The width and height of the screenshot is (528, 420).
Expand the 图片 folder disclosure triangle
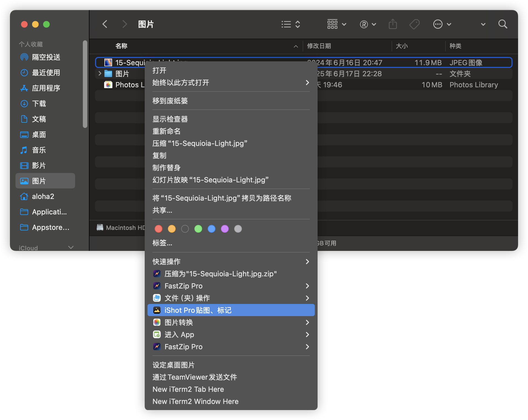(x=100, y=73)
